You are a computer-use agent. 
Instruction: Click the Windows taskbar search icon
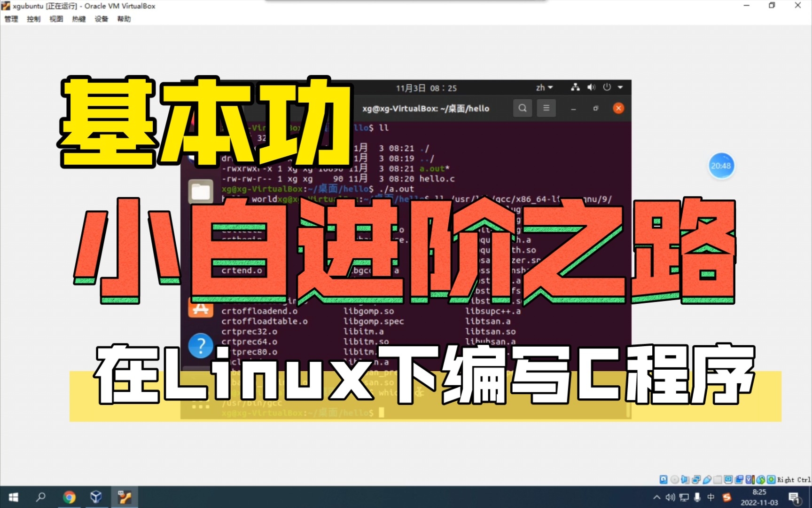[x=41, y=497]
